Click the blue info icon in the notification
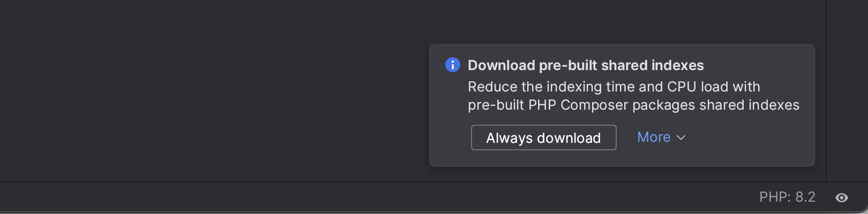This screenshot has width=868, height=214. tap(453, 65)
